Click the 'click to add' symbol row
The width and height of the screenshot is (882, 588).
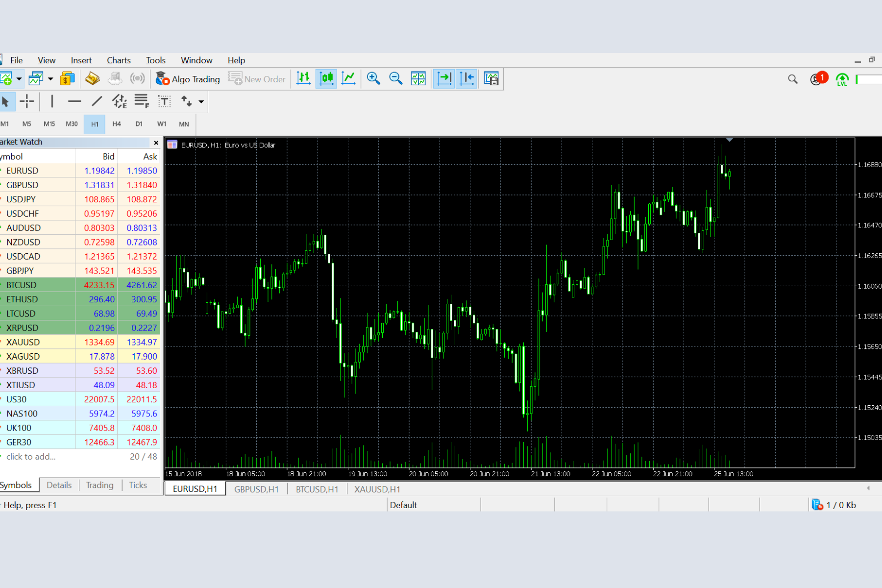31,456
